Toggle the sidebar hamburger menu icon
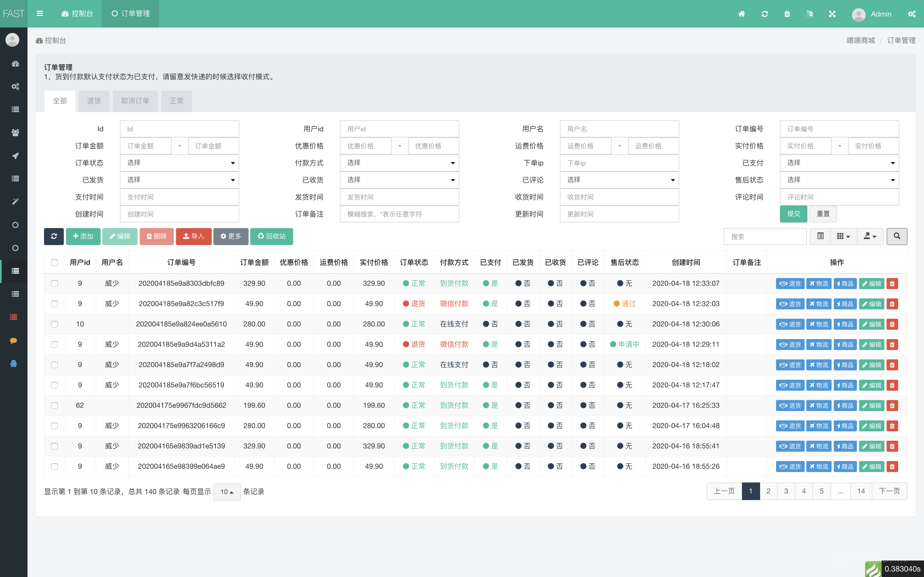This screenshot has height=577, width=924. point(40,14)
